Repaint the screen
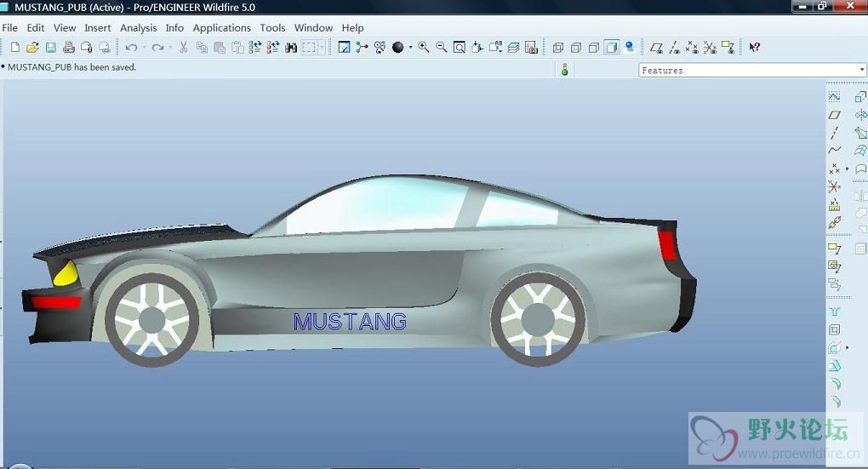The width and height of the screenshot is (868, 469). coord(344,48)
